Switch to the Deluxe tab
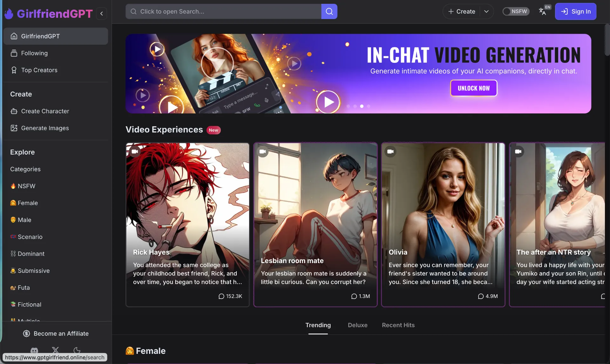This screenshot has height=364, width=610. 357,325
